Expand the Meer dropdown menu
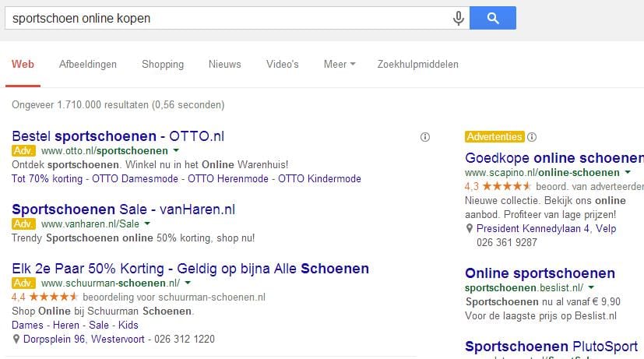Viewport: 644px width, 359px height. [340, 64]
